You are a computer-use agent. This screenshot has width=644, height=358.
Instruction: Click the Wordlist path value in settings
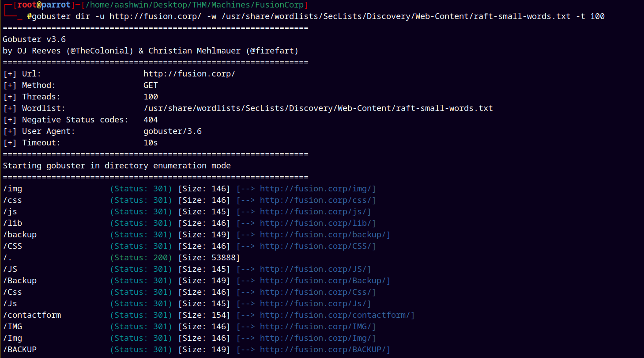pos(318,108)
